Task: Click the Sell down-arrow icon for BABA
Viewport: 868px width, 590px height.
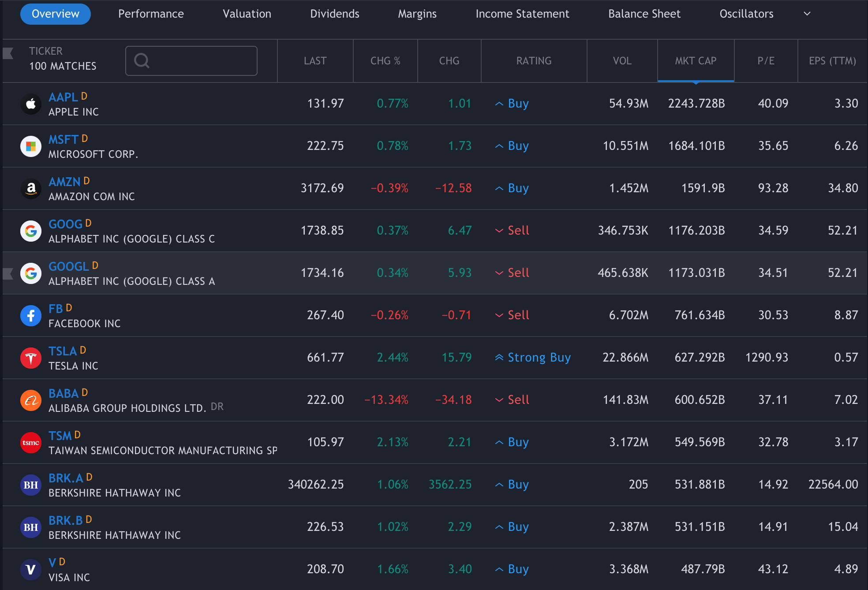Action: pos(499,400)
